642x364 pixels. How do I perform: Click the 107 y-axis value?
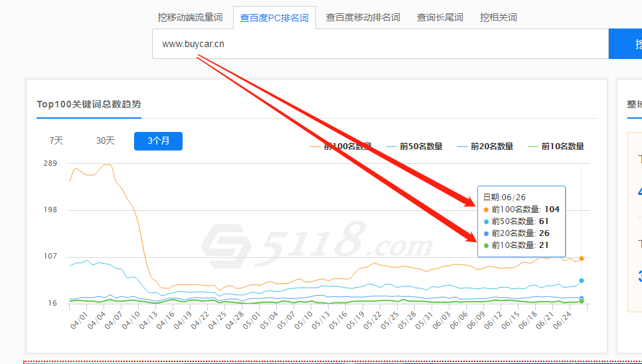tap(50, 257)
